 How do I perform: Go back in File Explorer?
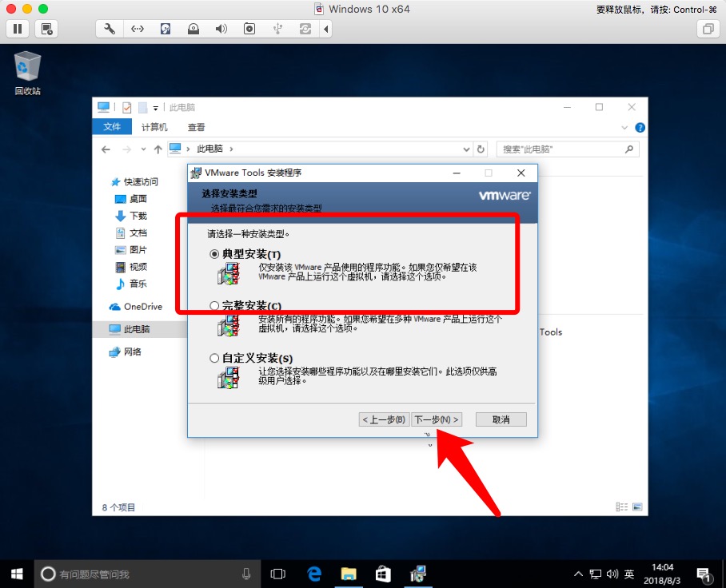coord(106,149)
